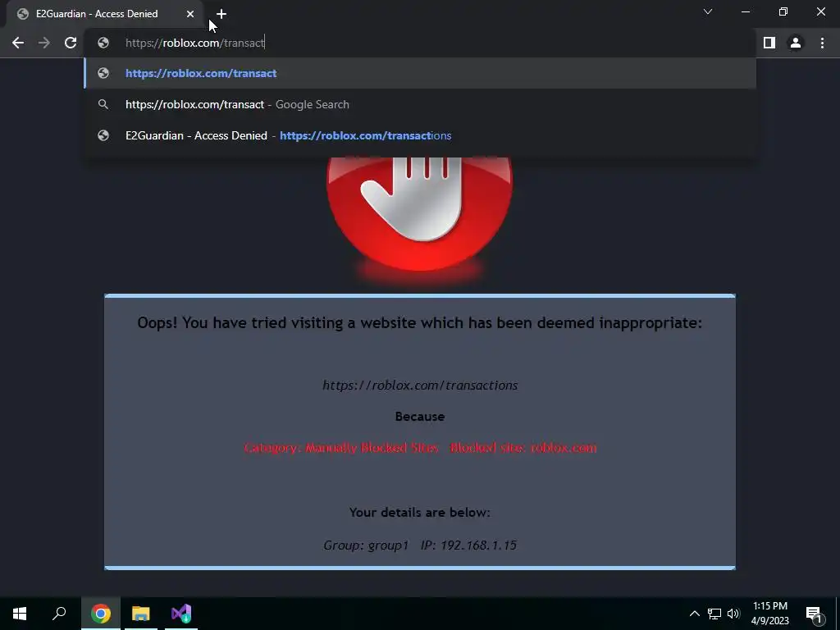
Task: Click the network tray icon
Action: [x=714, y=614]
